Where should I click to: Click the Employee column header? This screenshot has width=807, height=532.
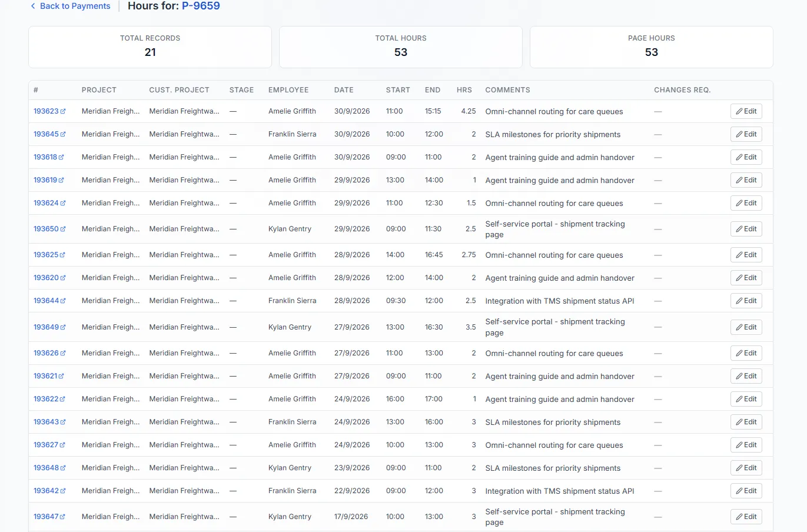point(288,90)
